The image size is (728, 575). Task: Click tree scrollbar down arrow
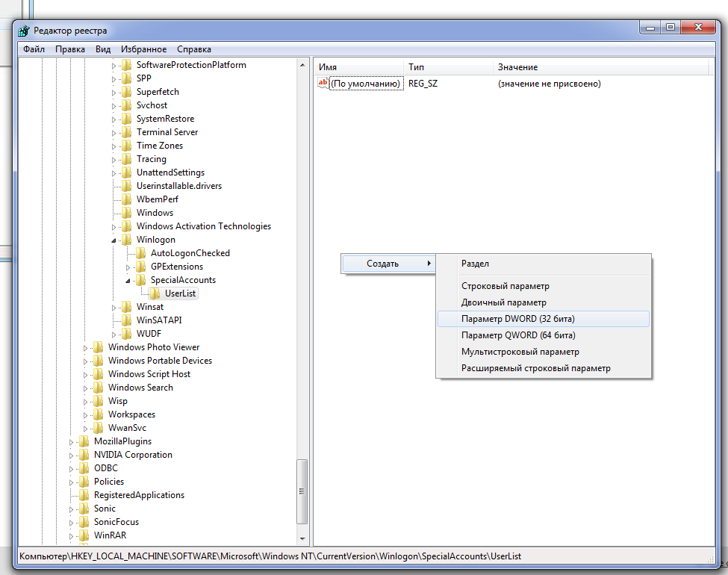(x=302, y=538)
